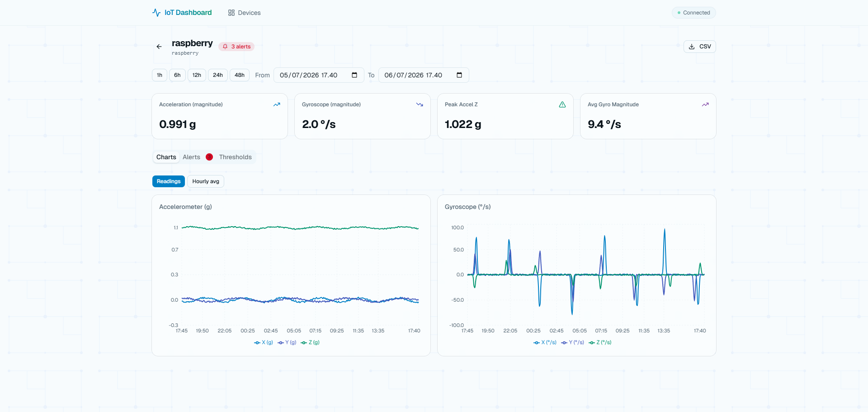Export data with CSV button
868x412 pixels.
pyautogui.click(x=700, y=47)
